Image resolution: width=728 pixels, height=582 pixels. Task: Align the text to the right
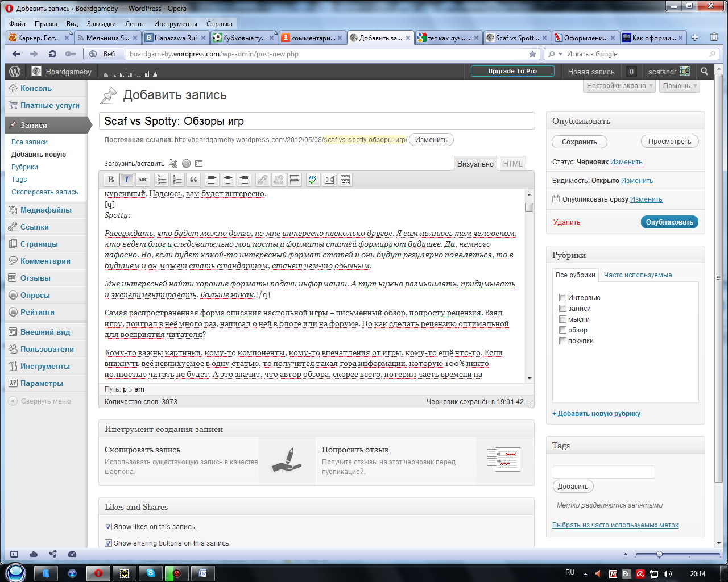[x=243, y=180]
